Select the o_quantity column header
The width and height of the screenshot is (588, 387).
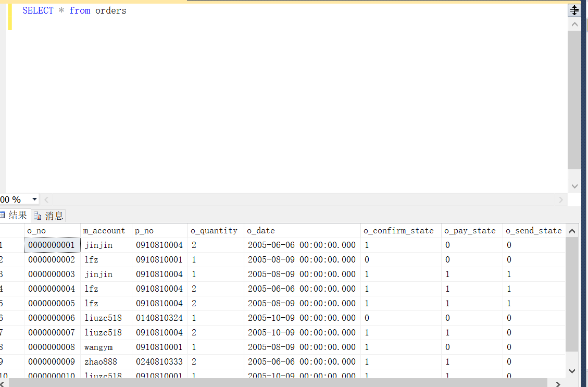click(216, 231)
